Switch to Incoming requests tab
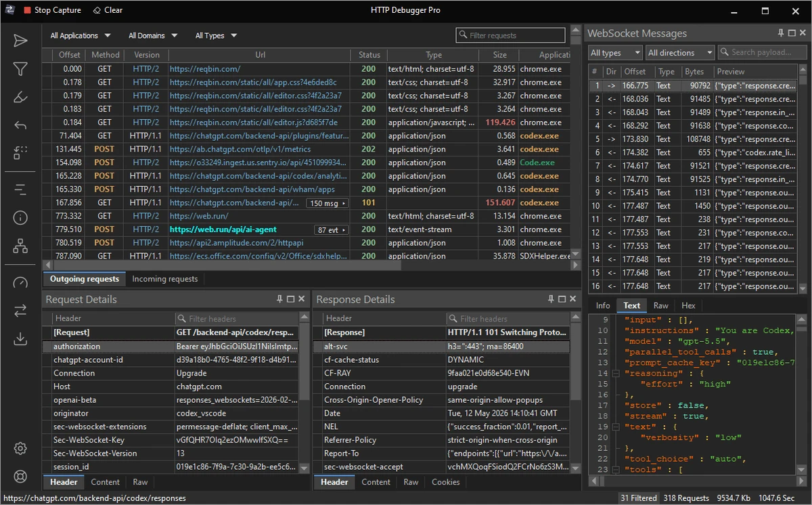 [165, 279]
